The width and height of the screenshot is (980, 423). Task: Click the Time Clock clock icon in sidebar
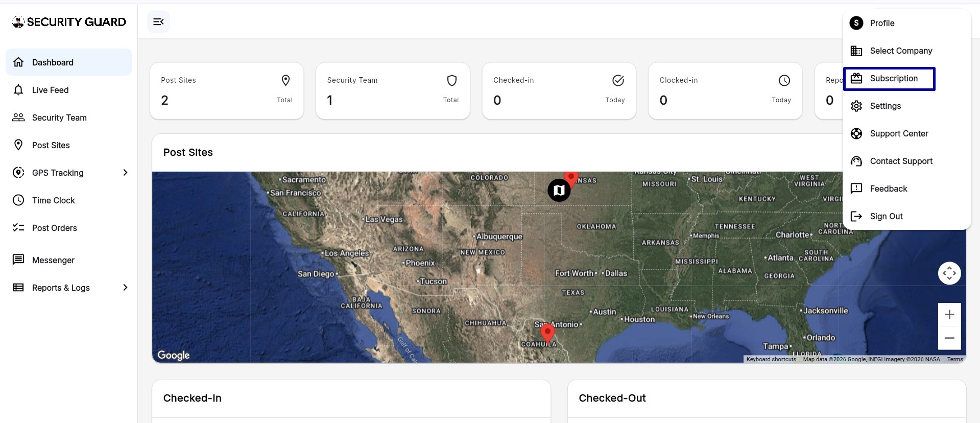(18, 200)
